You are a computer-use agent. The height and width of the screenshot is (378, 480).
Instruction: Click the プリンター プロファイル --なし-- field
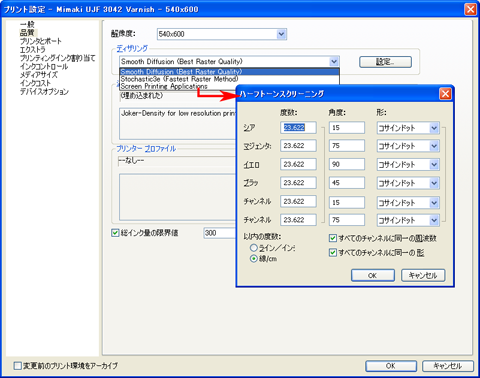pos(177,161)
